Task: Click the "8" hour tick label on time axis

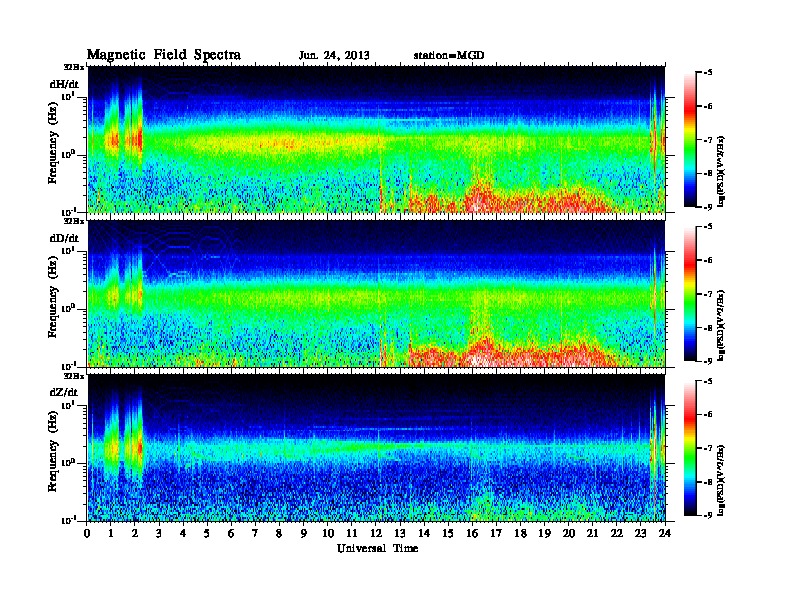Action: click(279, 533)
